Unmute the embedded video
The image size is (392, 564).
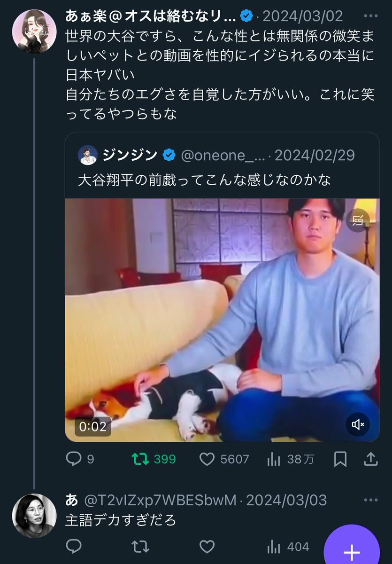pyautogui.click(x=358, y=425)
